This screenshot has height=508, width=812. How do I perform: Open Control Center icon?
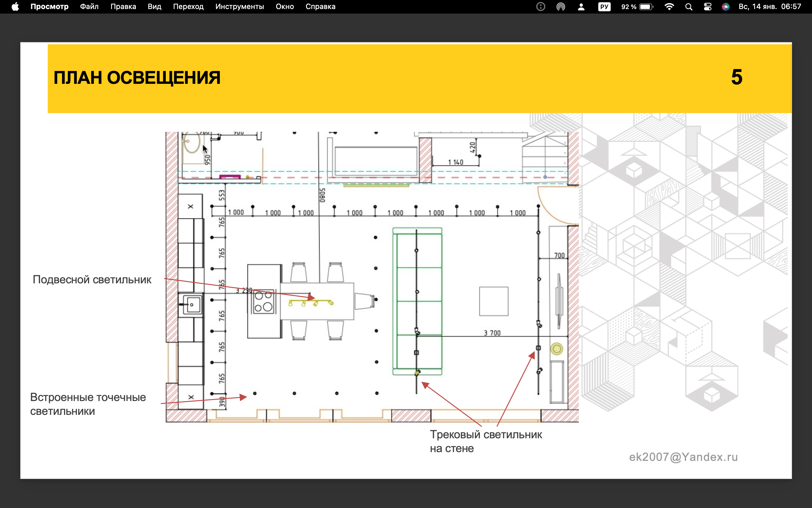(x=708, y=7)
